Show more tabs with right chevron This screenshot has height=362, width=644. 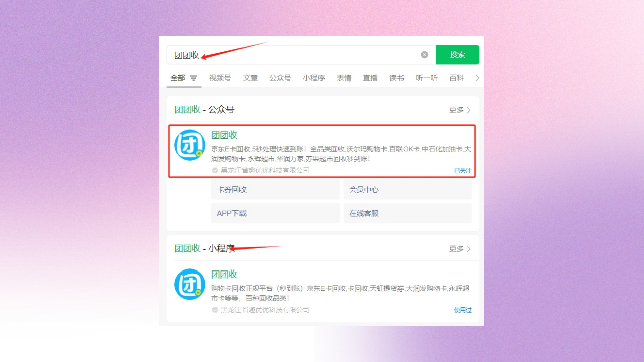point(477,78)
